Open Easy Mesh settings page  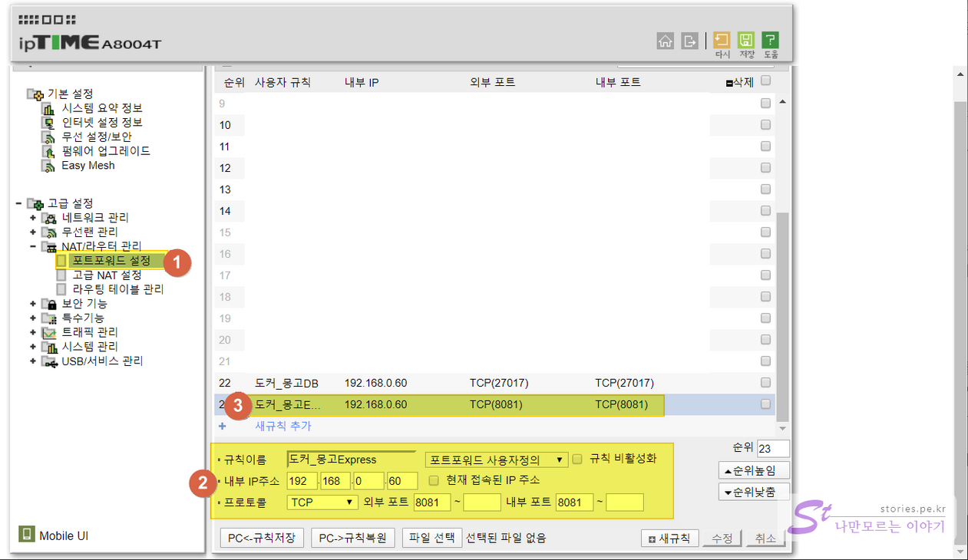click(88, 166)
